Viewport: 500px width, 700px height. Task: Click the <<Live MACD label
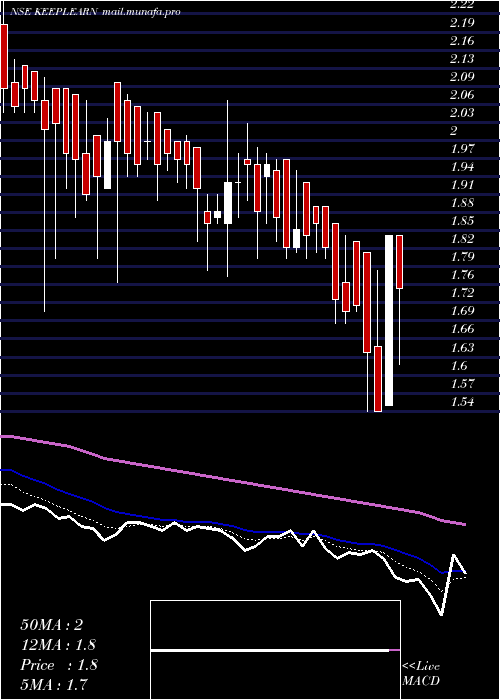pos(421,674)
